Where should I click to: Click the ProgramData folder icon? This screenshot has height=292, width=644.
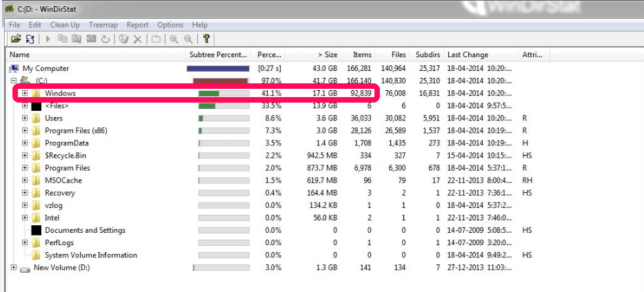37,143
